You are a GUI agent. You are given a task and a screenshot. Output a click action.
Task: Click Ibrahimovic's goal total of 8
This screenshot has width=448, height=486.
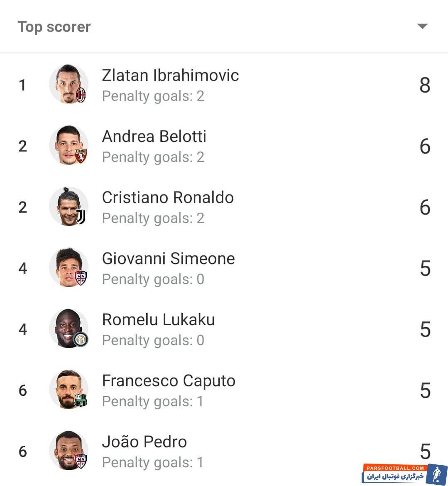(x=425, y=85)
